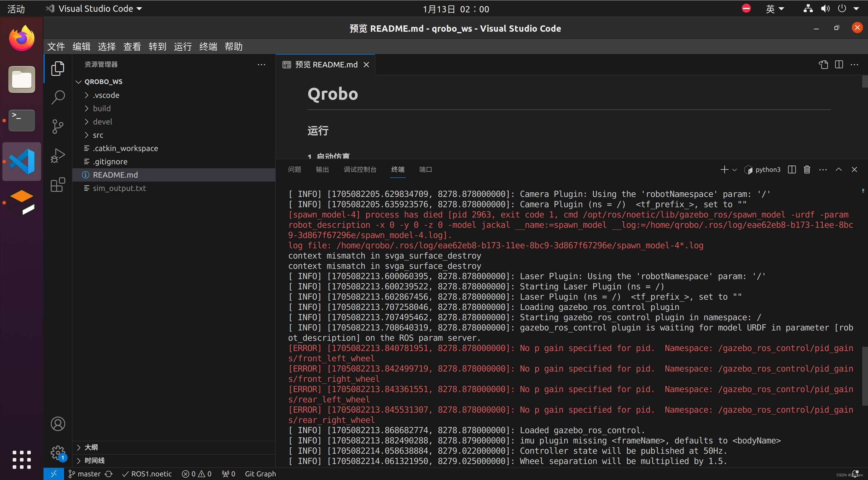Open terminal panel more actions ellipsis
This screenshot has height=480, width=868.
(x=823, y=169)
